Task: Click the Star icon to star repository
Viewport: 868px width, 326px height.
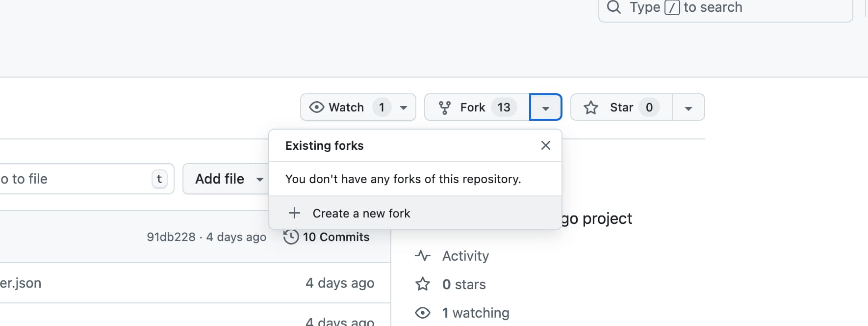Action: pos(591,108)
